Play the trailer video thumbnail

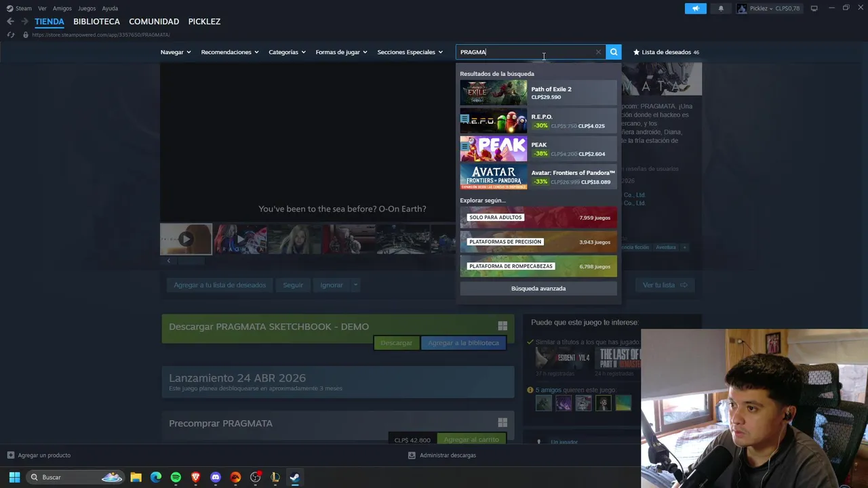[x=186, y=239]
